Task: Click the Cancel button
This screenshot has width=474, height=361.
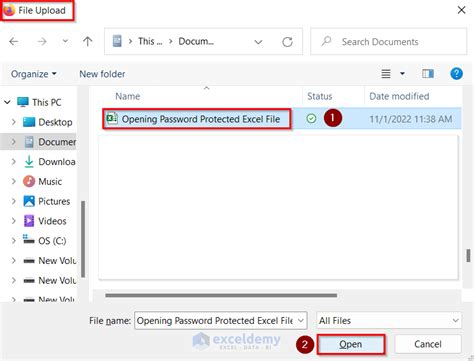Action: pyautogui.click(x=428, y=344)
